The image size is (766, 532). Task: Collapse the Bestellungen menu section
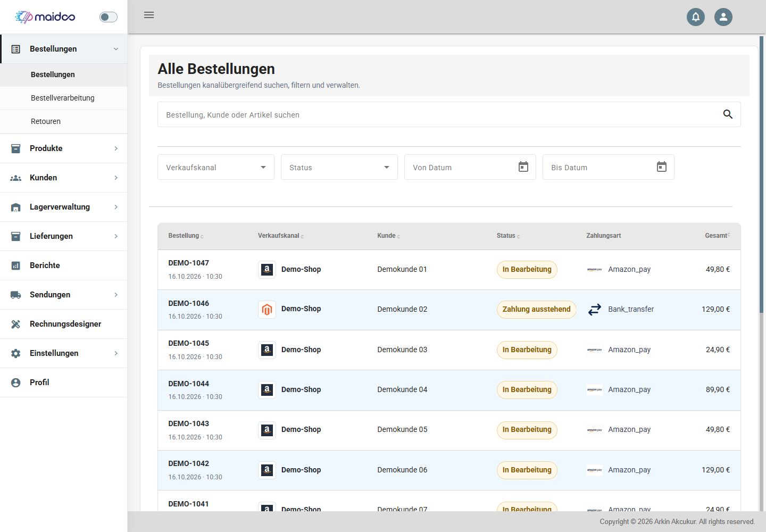[64, 49]
